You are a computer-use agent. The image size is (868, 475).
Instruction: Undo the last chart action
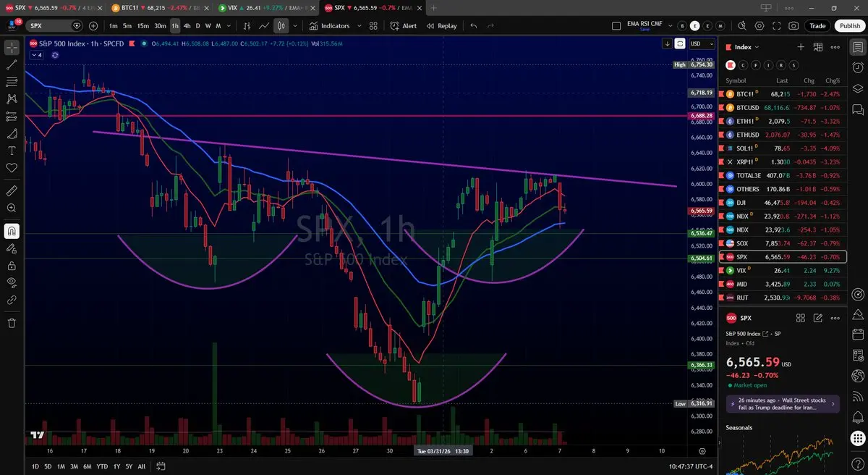474,26
